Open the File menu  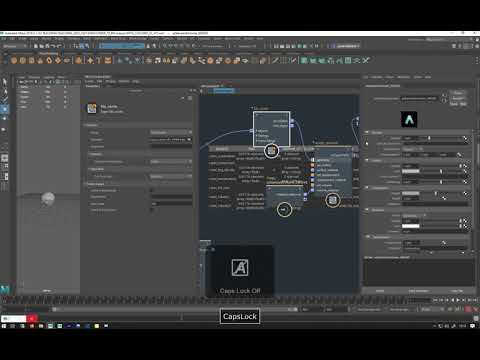tap(3, 39)
